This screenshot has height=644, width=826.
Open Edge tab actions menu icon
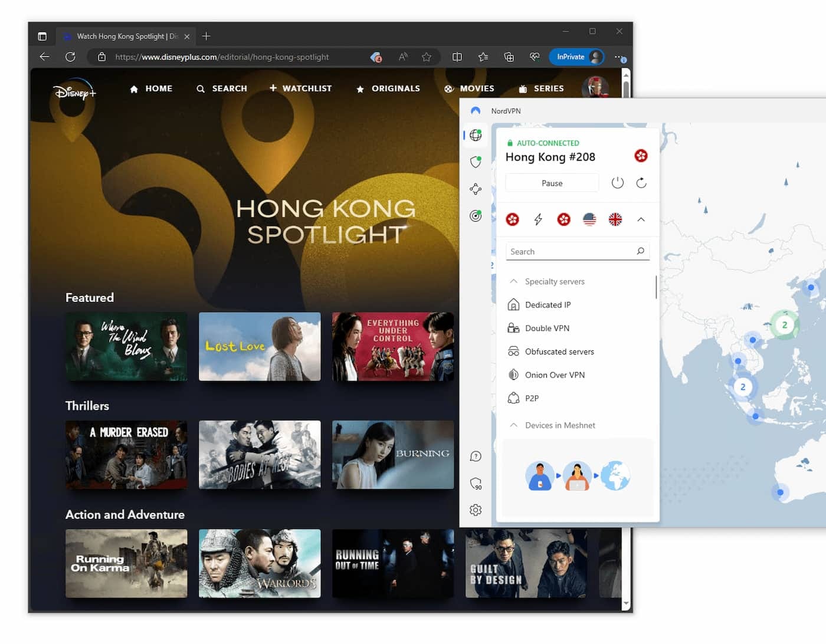point(42,36)
